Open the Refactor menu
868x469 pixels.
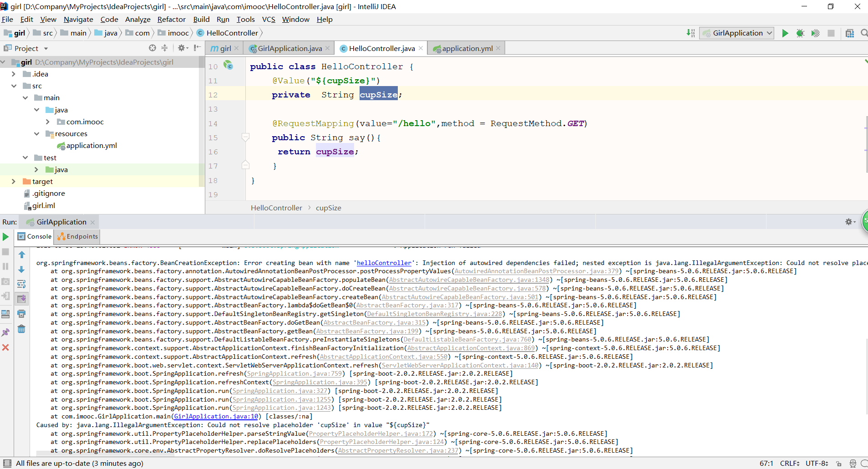(x=172, y=19)
